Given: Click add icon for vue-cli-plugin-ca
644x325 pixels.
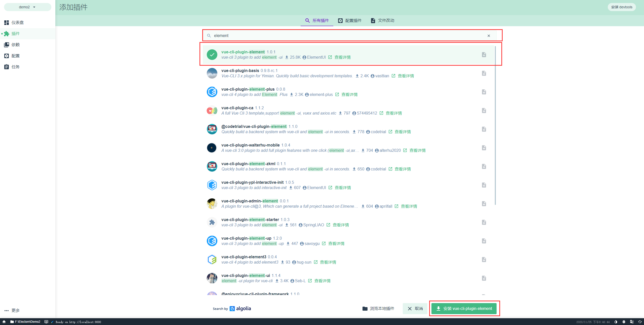Looking at the screenshot, I should tap(484, 111).
